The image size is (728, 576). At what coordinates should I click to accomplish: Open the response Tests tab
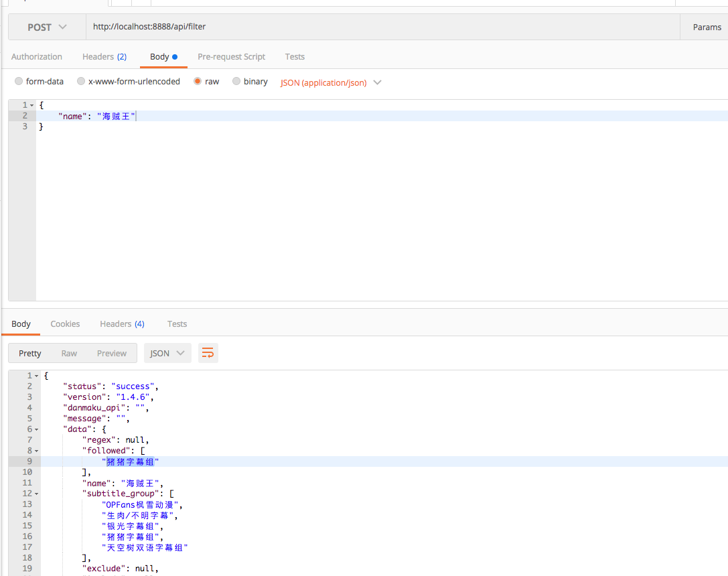point(177,324)
